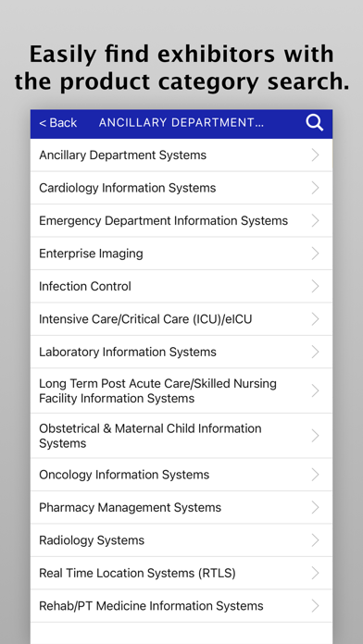Tap the arrow next to Infection Control
The width and height of the screenshot is (363, 644).
316,286
